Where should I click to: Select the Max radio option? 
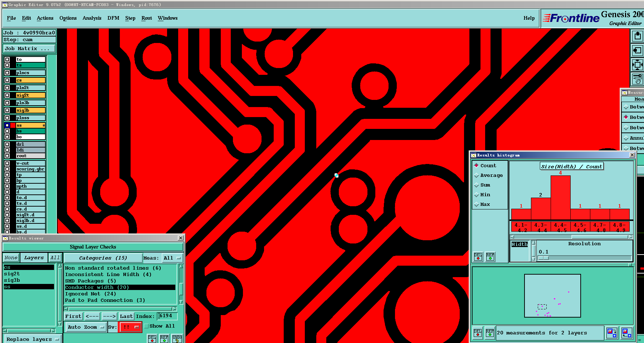(477, 204)
